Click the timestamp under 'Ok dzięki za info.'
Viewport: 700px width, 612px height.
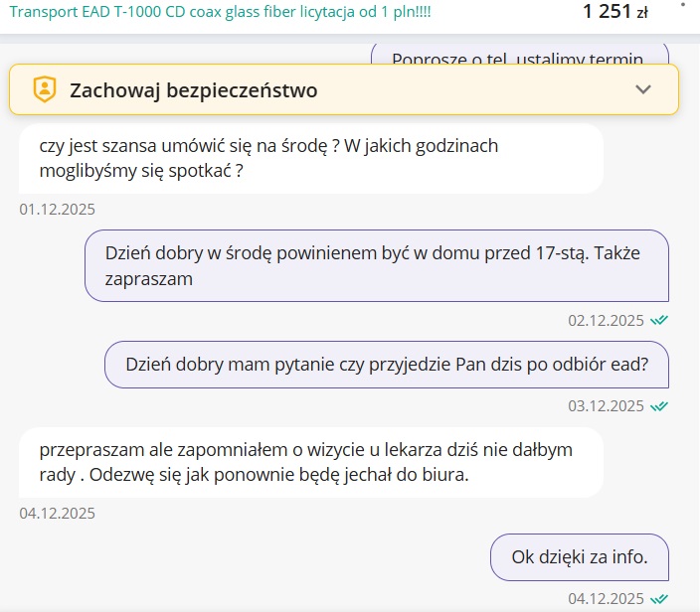click(606, 599)
